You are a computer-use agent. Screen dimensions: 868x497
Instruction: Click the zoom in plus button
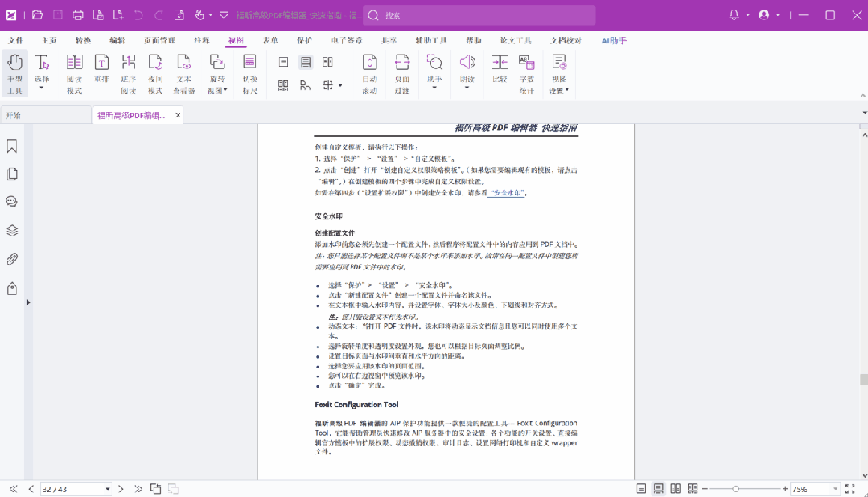coord(785,489)
